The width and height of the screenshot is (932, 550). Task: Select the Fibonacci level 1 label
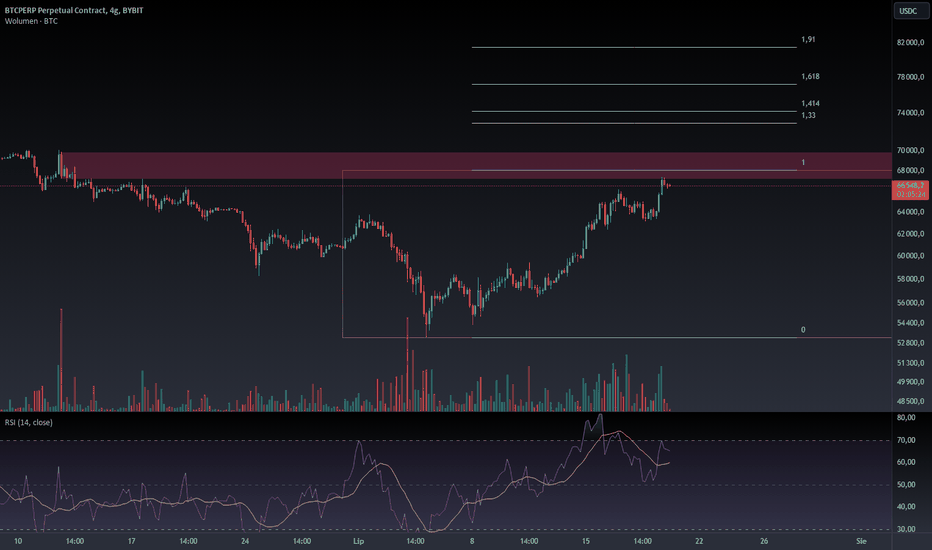pyautogui.click(x=803, y=162)
